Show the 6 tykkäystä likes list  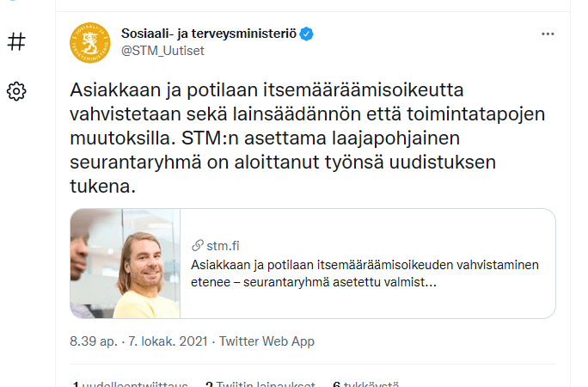pos(365,384)
